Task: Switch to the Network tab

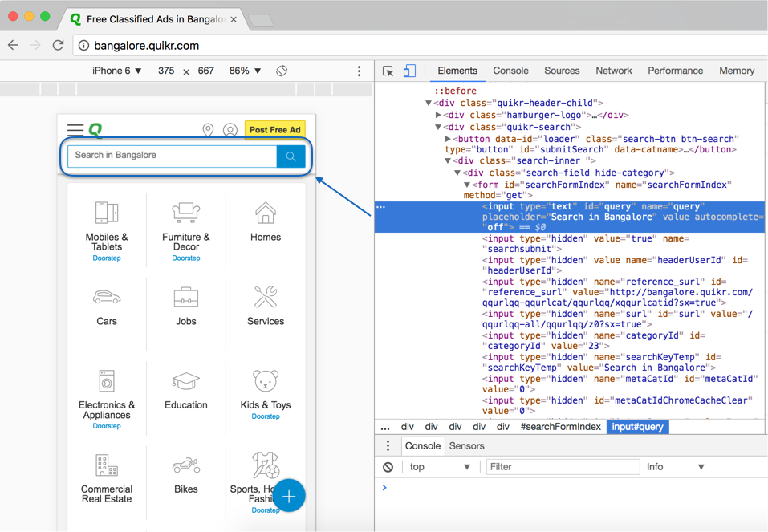Action: [x=614, y=71]
